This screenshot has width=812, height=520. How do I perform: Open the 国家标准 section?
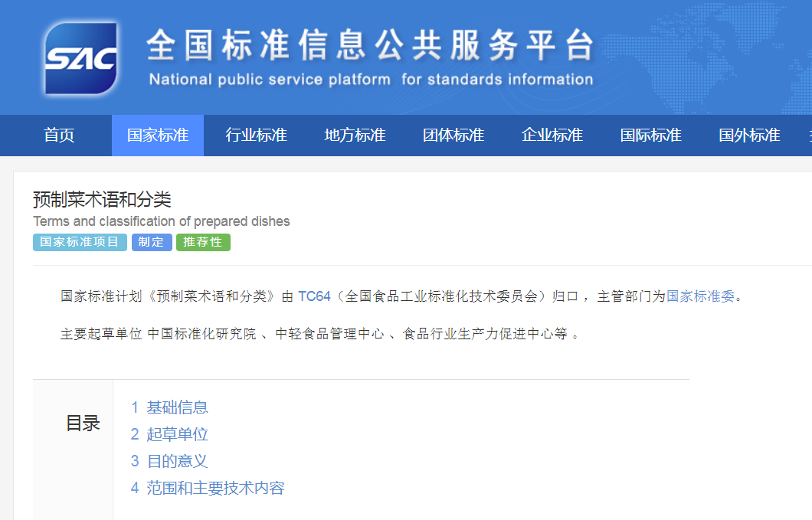157,135
